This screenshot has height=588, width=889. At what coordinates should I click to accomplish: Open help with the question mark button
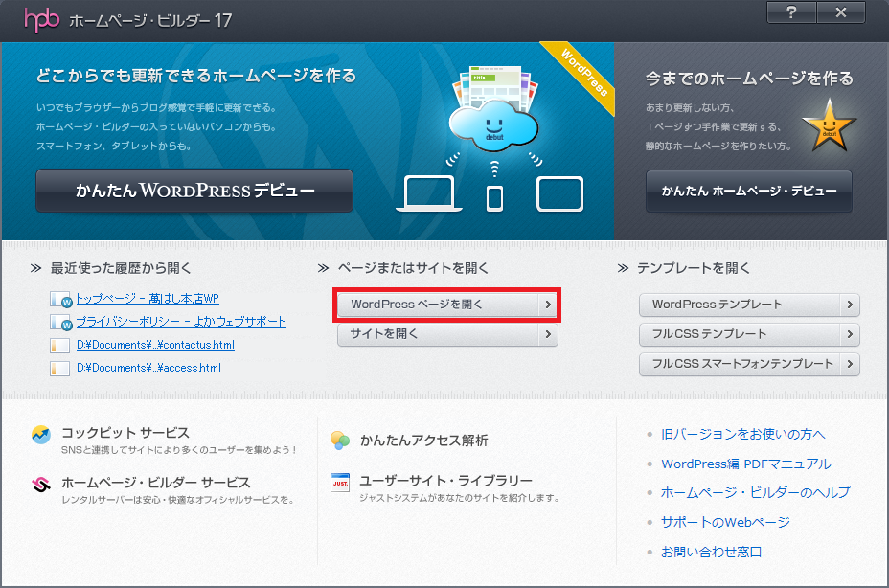[791, 11]
